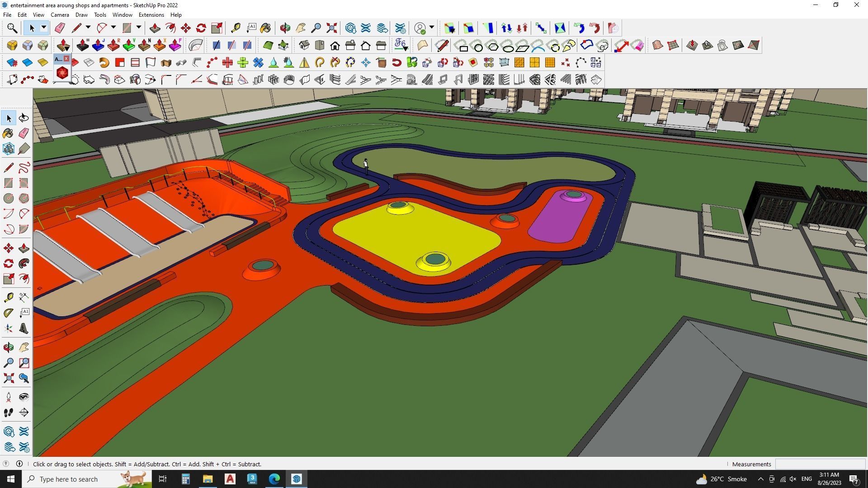This screenshot has height=488, width=868.
Task: Select the Iso house view icon
Action: 304,45
